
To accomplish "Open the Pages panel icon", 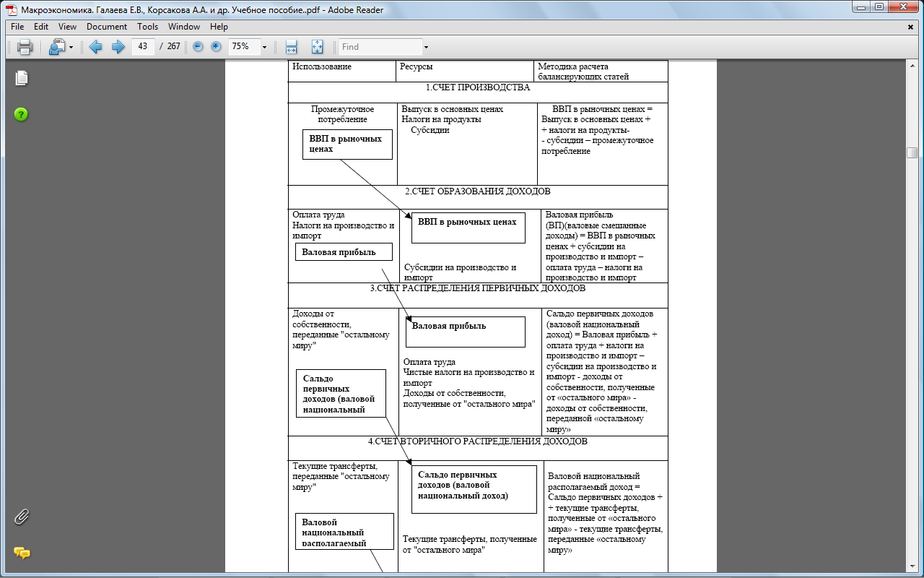I will point(22,79).
